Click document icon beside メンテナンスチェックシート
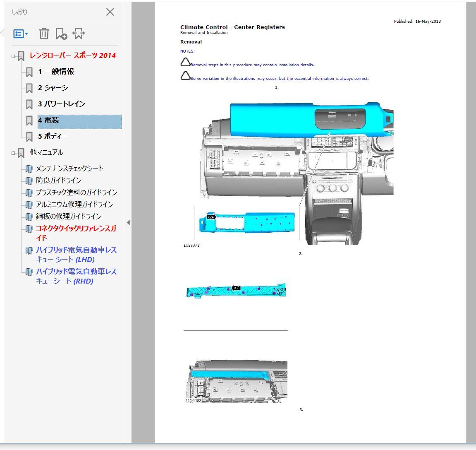 click(x=29, y=168)
